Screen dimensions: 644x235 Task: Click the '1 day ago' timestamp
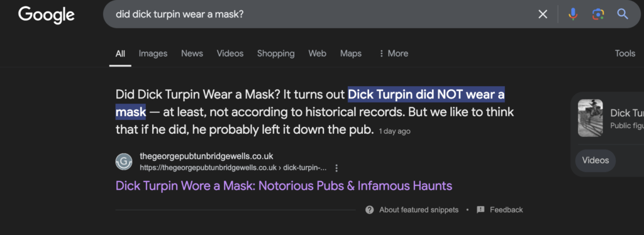[394, 131]
